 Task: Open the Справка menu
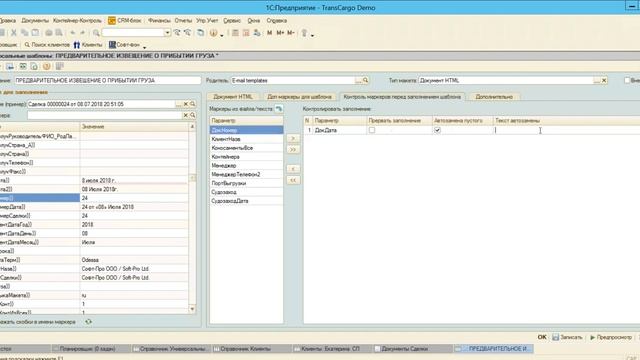[276, 20]
